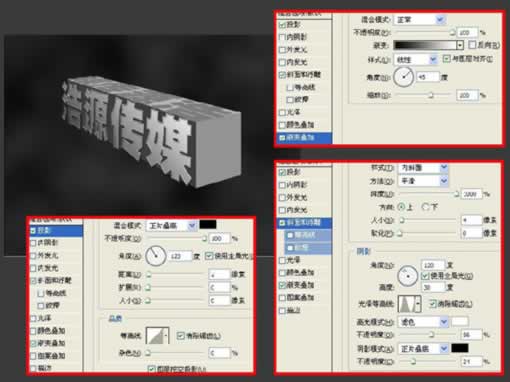This screenshot has height=382, width=510.
Task: Click the black shadow color swatch beside 正片叠底 in Drop Shadow
Action: click(x=208, y=225)
